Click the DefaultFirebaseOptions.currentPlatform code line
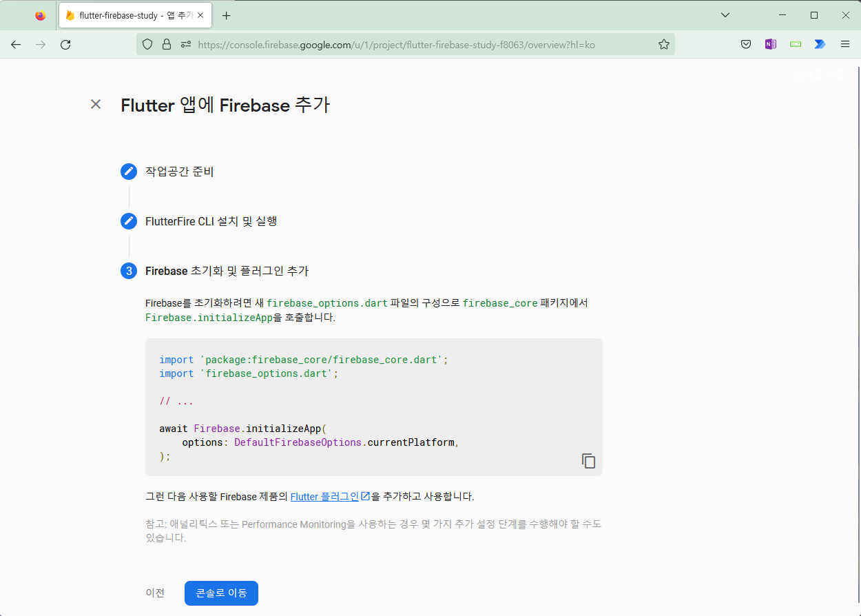 point(320,442)
